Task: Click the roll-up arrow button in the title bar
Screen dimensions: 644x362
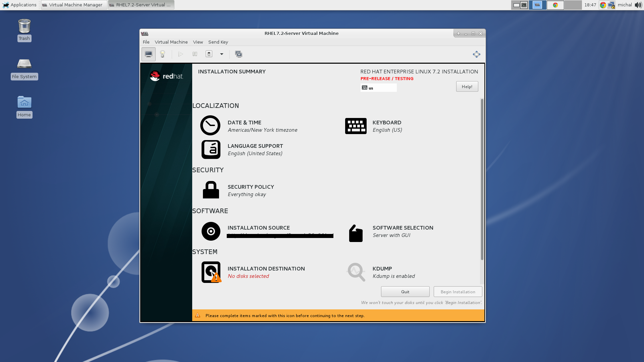Action: pyautogui.click(x=459, y=34)
